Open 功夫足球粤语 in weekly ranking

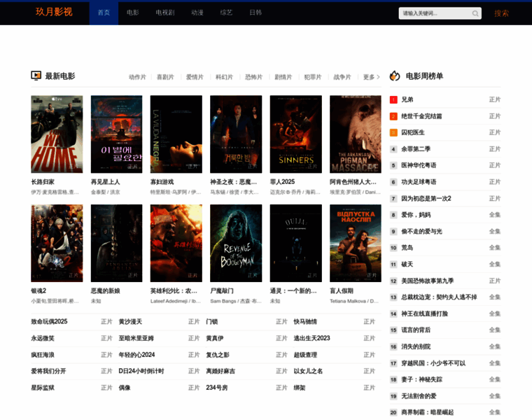(x=419, y=182)
